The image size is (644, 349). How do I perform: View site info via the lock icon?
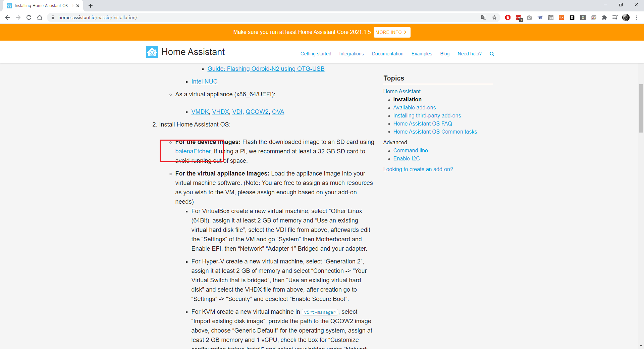point(53,17)
